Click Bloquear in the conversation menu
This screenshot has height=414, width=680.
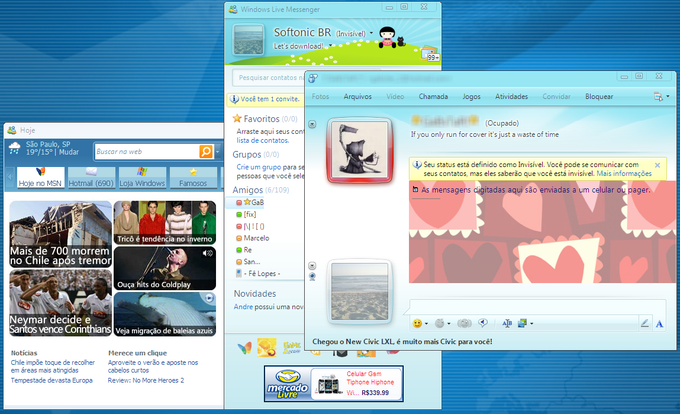click(x=599, y=97)
